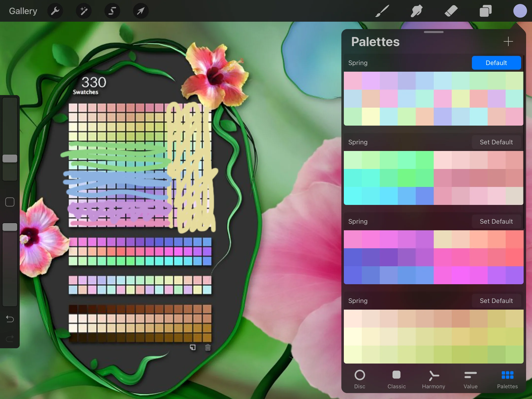Tap the share icon beside the trash
The height and width of the screenshot is (399, 532).
click(193, 347)
